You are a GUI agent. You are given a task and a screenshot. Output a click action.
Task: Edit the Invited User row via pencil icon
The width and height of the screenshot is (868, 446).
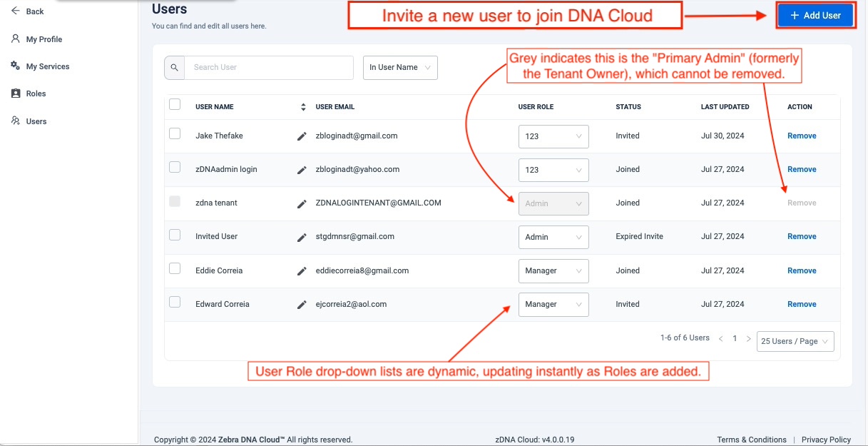302,237
